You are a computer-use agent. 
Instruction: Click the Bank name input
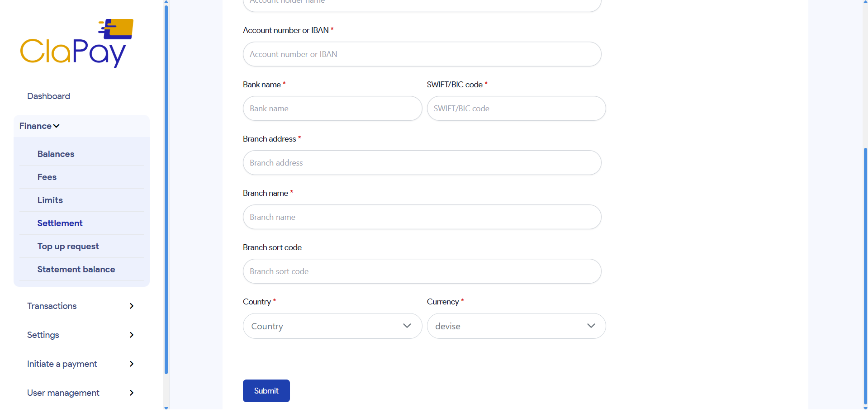332,109
